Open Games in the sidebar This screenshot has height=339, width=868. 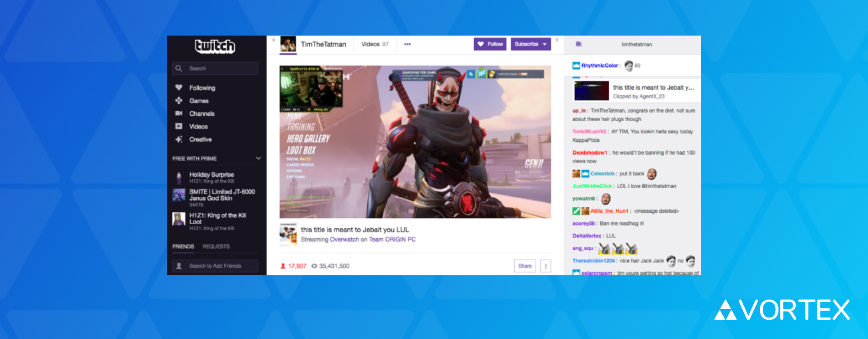tap(199, 101)
